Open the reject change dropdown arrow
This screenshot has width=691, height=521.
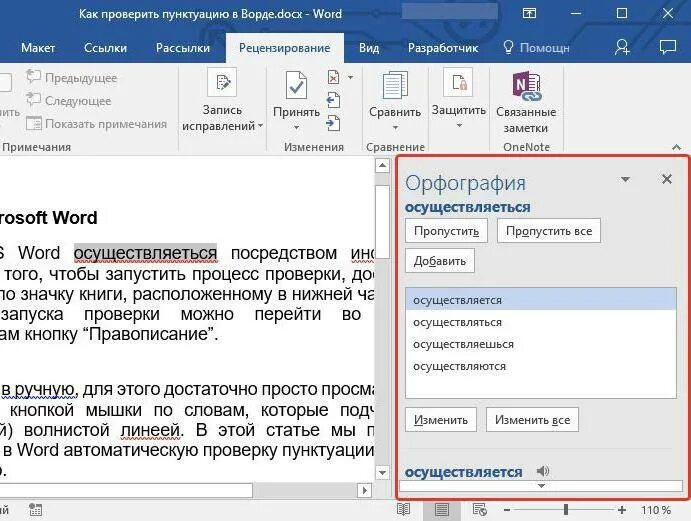click(x=350, y=78)
